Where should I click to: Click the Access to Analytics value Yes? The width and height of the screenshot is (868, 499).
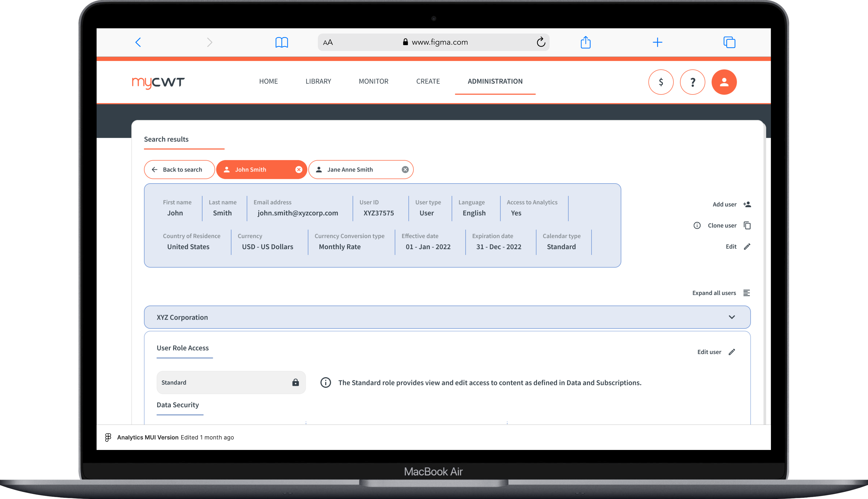(x=516, y=213)
